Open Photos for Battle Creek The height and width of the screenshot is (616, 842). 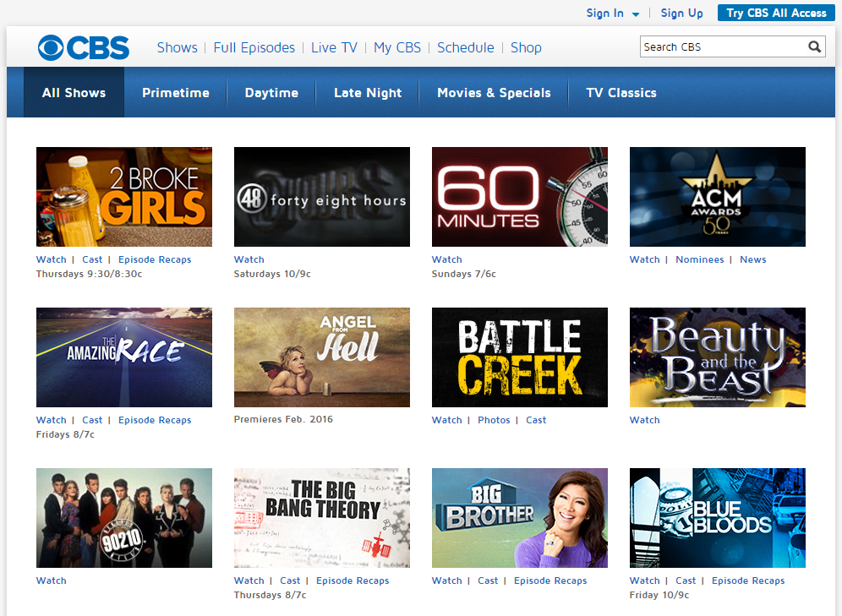[x=494, y=420]
